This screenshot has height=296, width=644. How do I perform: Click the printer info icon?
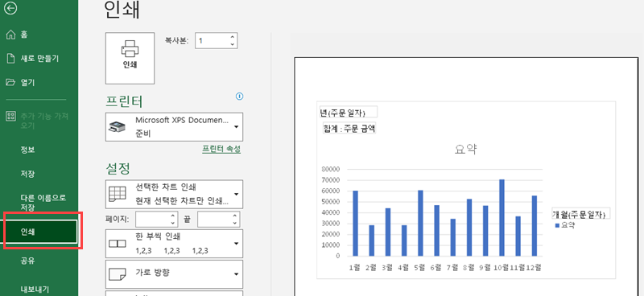click(x=239, y=96)
